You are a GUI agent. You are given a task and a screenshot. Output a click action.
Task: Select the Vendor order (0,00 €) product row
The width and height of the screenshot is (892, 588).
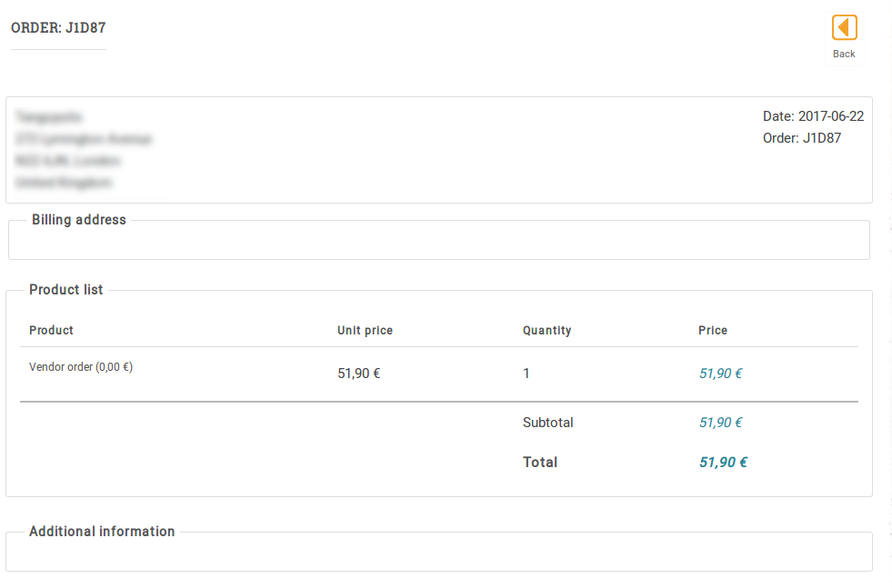[81, 368]
